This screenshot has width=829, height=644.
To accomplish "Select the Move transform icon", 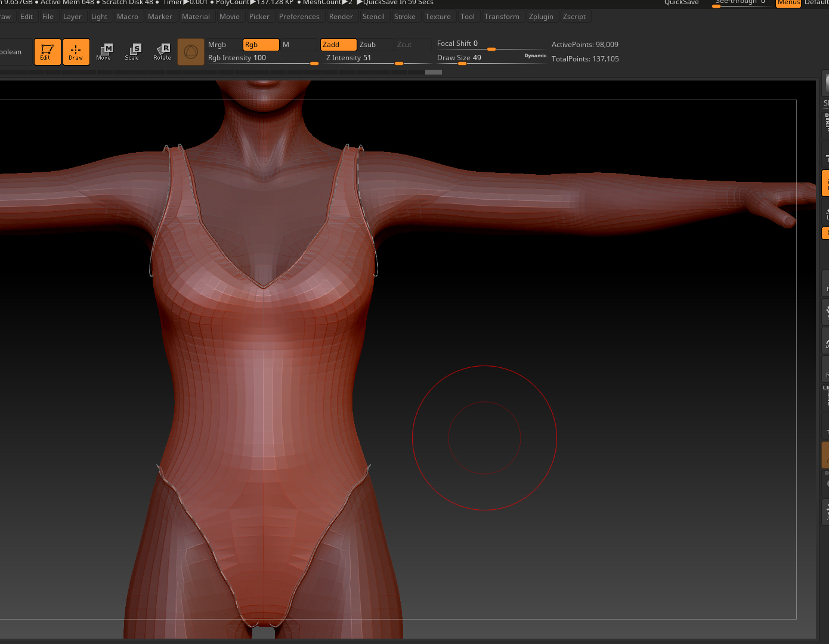I will [x=104, y=52].
